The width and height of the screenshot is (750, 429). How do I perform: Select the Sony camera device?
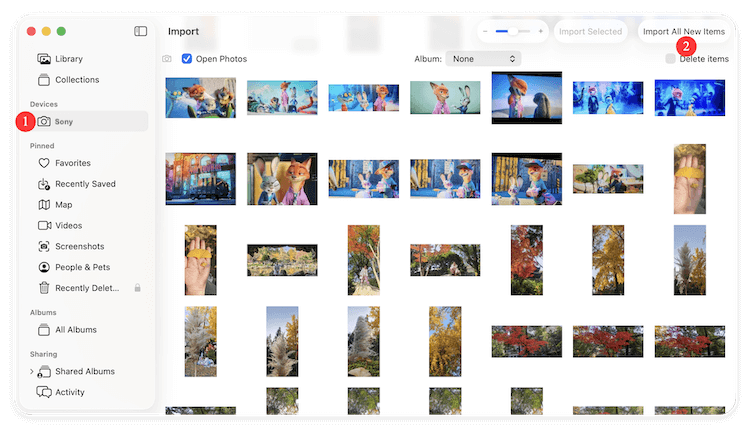(x=88, y=121)
